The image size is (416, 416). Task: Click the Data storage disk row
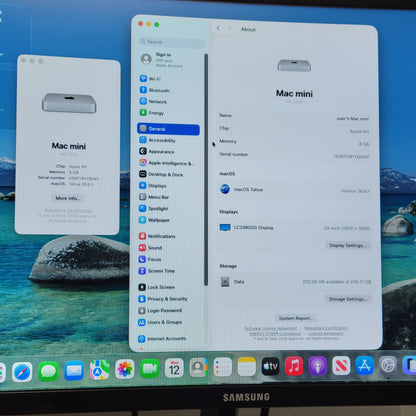295,282
